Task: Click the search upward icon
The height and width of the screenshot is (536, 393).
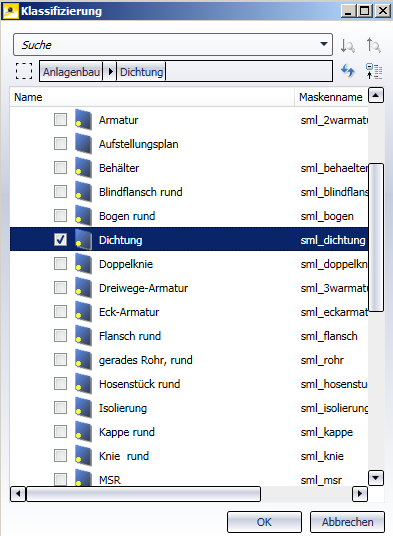Action: click(x=374, y=45)
